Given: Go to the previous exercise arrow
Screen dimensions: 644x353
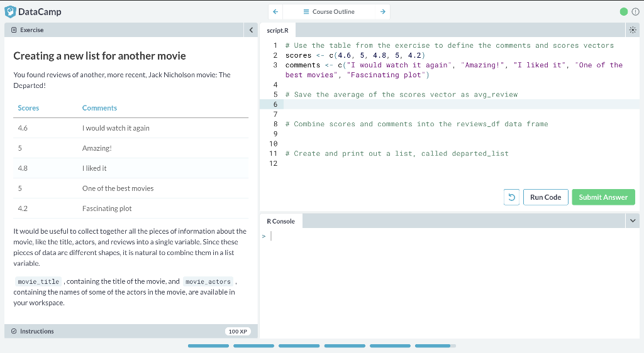Looking at the screenshot, I should [x=275, y=11].
